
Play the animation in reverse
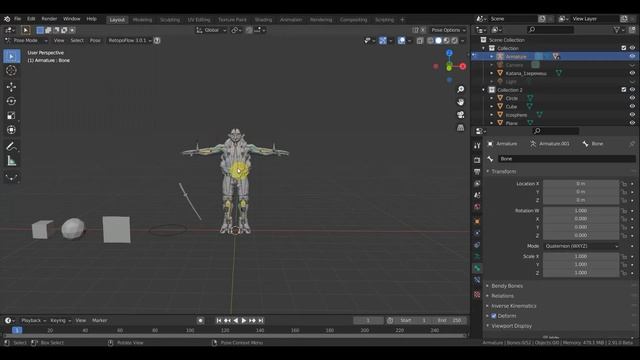(x=236, y=321)
